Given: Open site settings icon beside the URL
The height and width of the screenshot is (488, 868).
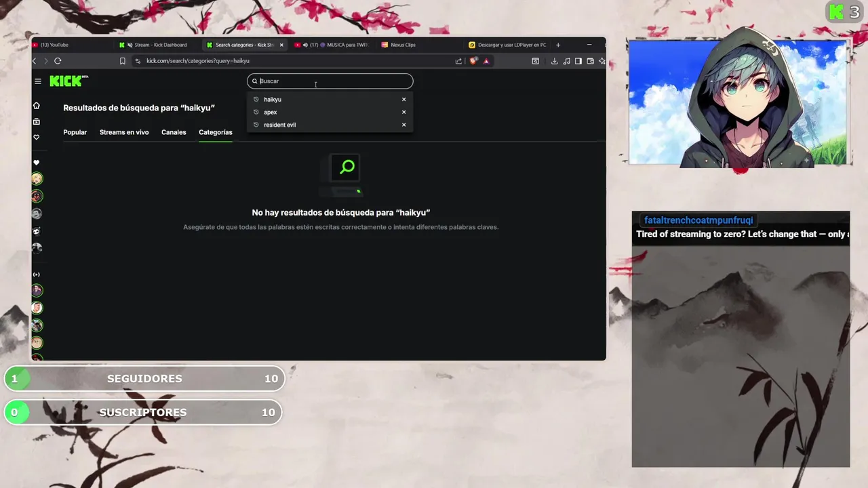Looking at the screenshot, I should click(x=138, y=61).
